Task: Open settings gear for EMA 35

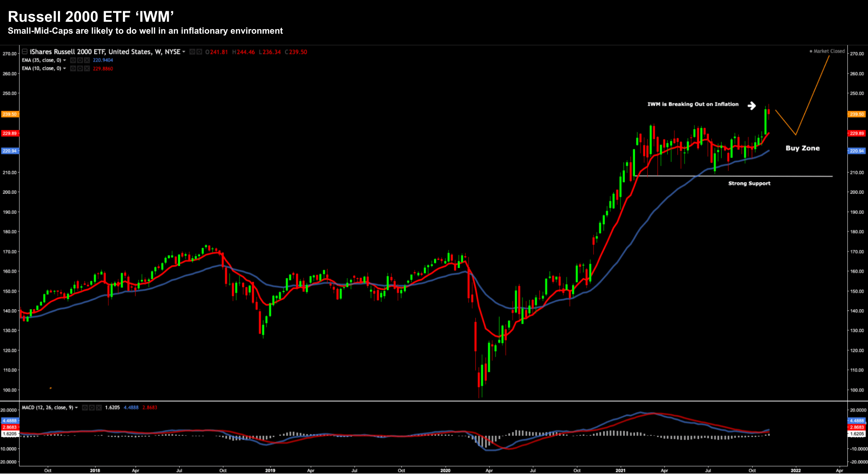Action: pyautogui.click(x=80, y=60)
